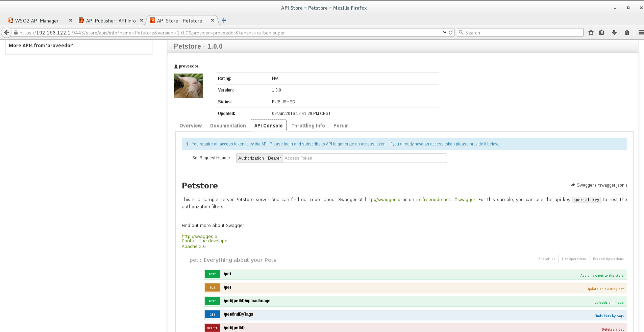Close the API Publisher- API Info tab
Viewport: 644px width, 332px height.
142,20
